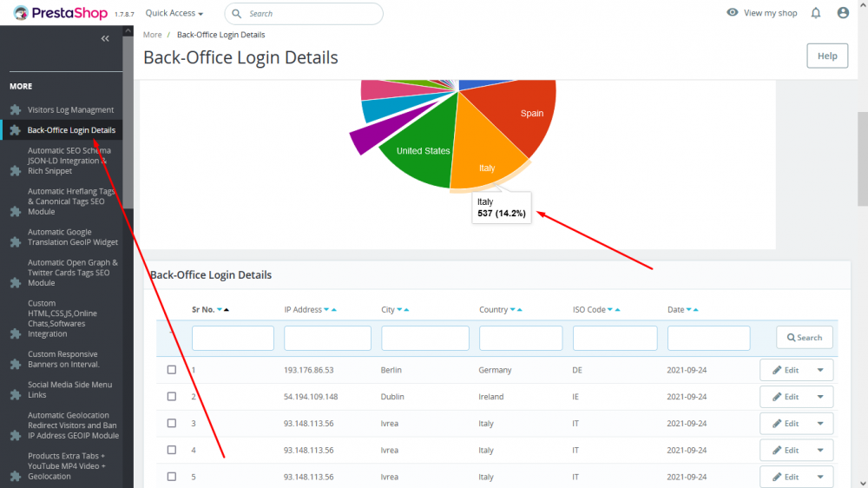Click puzzle icon for Products Extra Tabs module
Viewport: 868px width, 488px height.
tap(16, 476)
